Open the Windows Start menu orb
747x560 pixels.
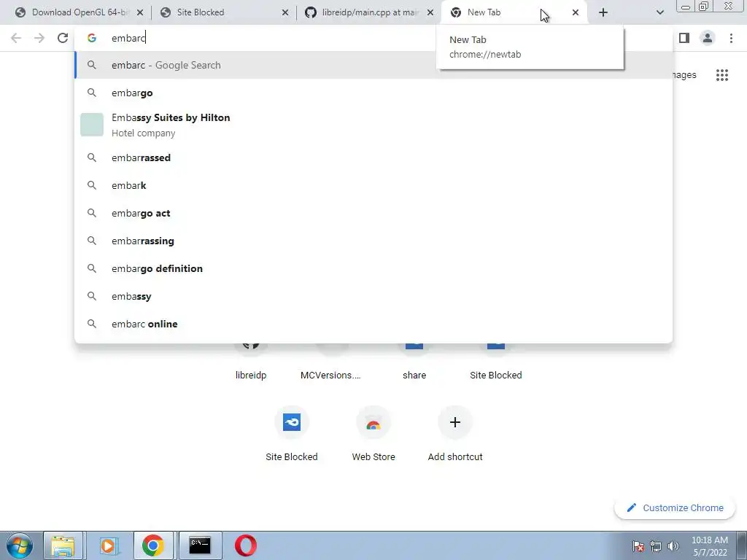point(20,545)
